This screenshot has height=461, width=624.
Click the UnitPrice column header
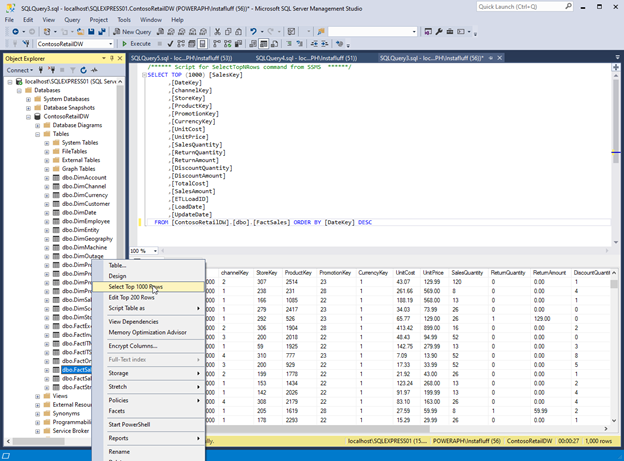pos(433,273)
